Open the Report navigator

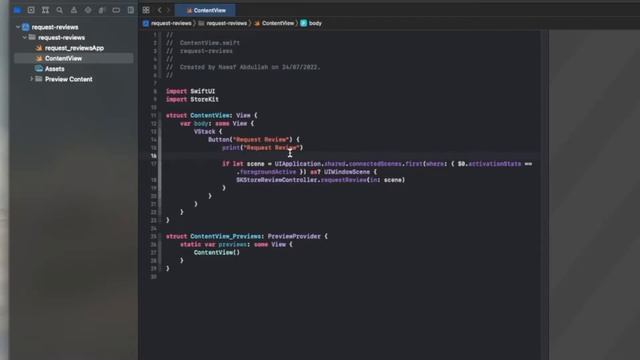[x=131, y=10]
